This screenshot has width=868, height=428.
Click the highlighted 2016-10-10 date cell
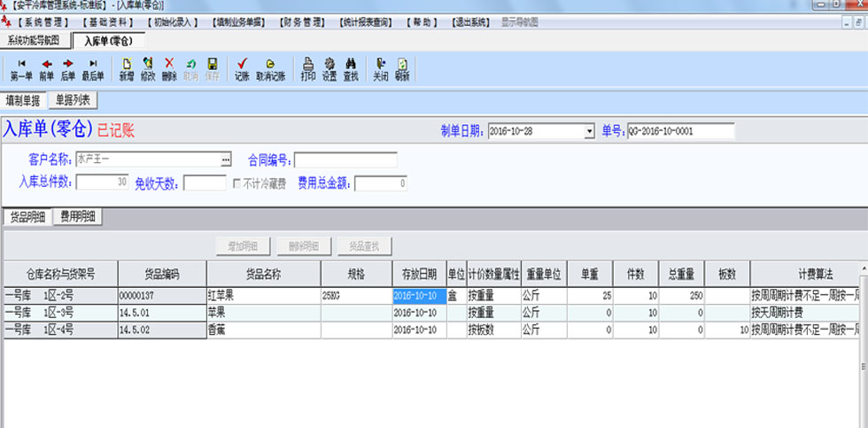tap(420, 296)
